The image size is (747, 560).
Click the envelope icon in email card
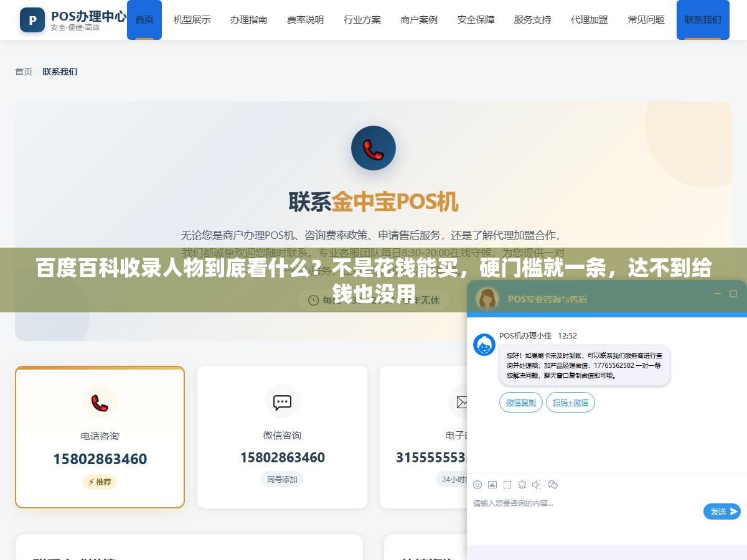coord(462,402)
